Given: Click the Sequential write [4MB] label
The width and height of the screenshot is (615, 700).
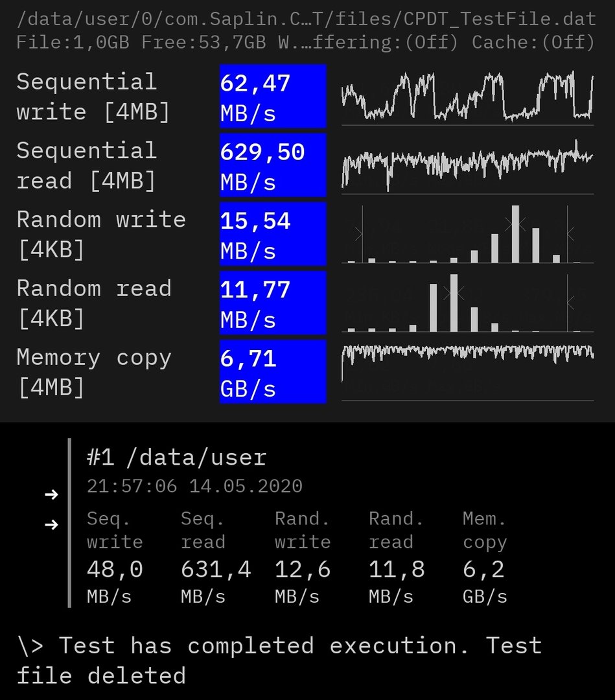Looking at the screenshot, I should [93, 97].
